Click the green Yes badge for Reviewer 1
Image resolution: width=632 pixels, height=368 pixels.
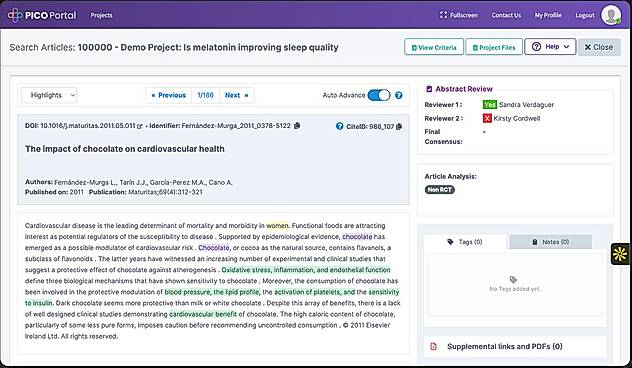tap(489, 105)
